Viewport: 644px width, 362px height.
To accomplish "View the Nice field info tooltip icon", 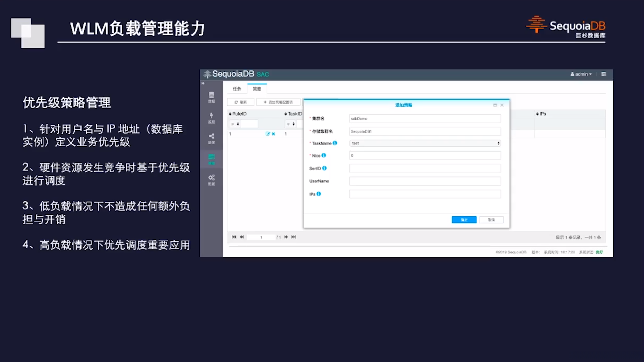I will [x=323, y=155].
